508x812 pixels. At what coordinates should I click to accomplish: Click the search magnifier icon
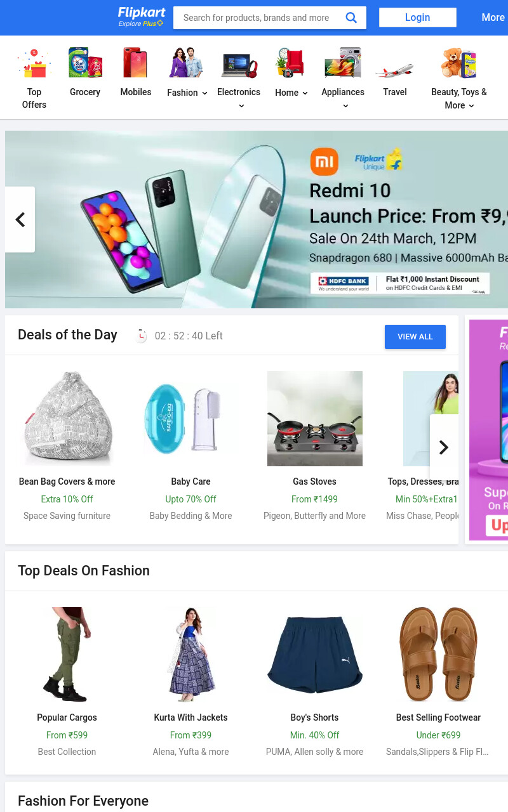[x=351, y=18]
